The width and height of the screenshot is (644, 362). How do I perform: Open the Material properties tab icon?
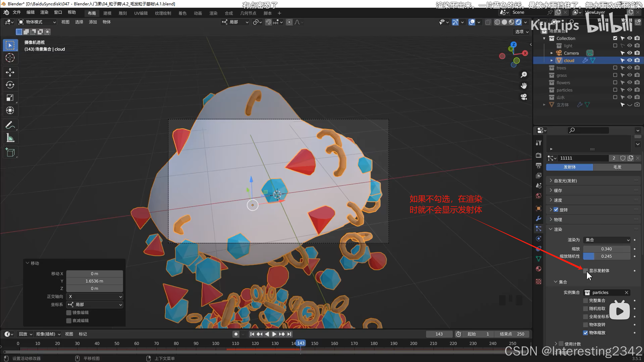(x=539, y=269)
